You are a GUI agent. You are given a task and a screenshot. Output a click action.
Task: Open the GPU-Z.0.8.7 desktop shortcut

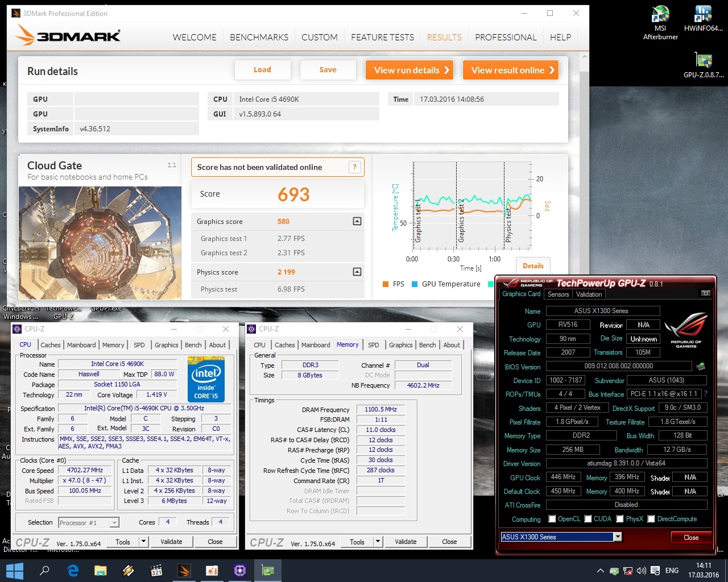tap(704, 64)
